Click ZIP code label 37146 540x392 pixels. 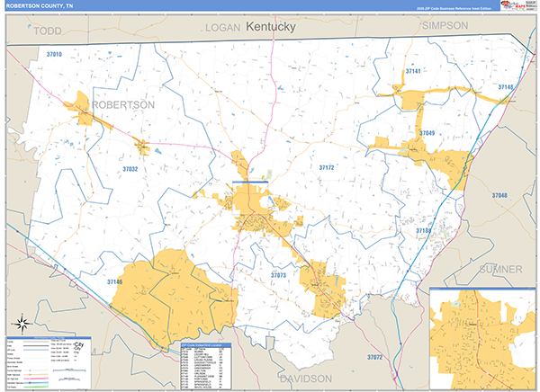(114, 282)
